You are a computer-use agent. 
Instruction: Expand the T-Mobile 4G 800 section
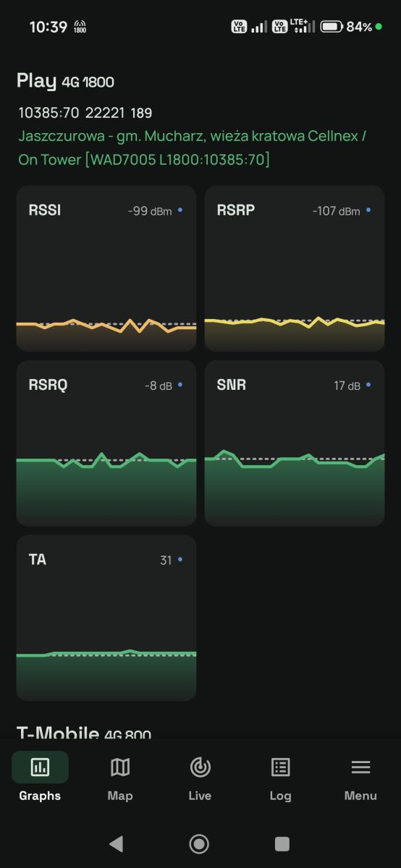(84, 733)
